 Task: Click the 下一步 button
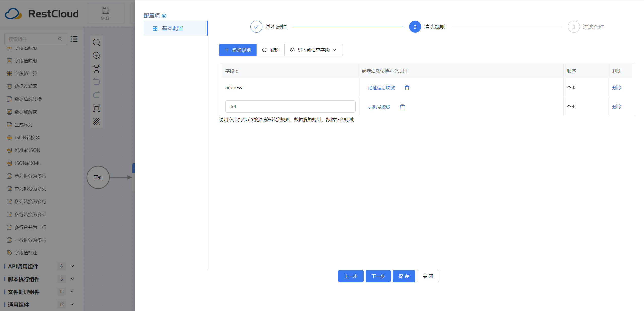coord(378,276)
